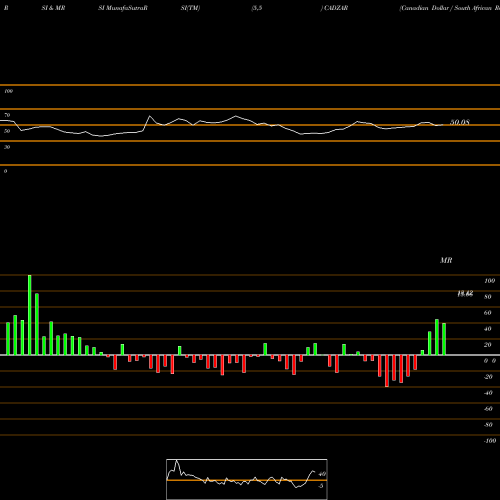Click the '100' label on the left RSI axis
The width and height of the screenshot is (500, 500).
tap(8, 91)
